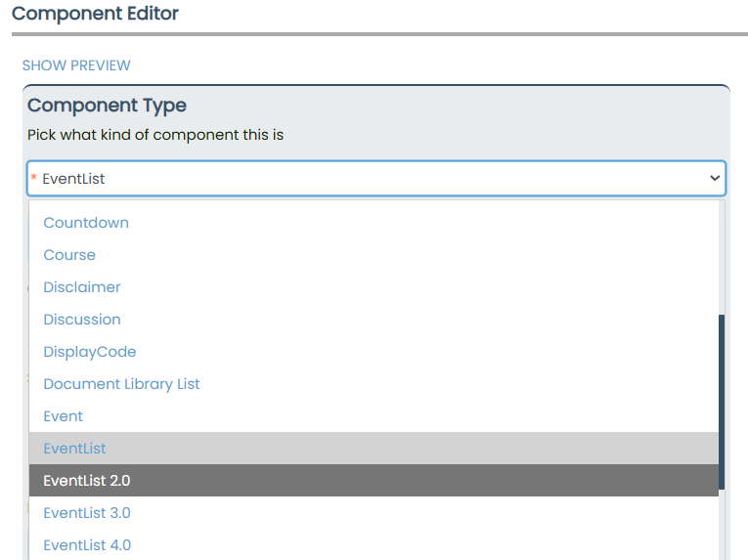748x560 pixels.
Task: Click the scrollbar track above the thumb
Action: (x=723, y=259)
